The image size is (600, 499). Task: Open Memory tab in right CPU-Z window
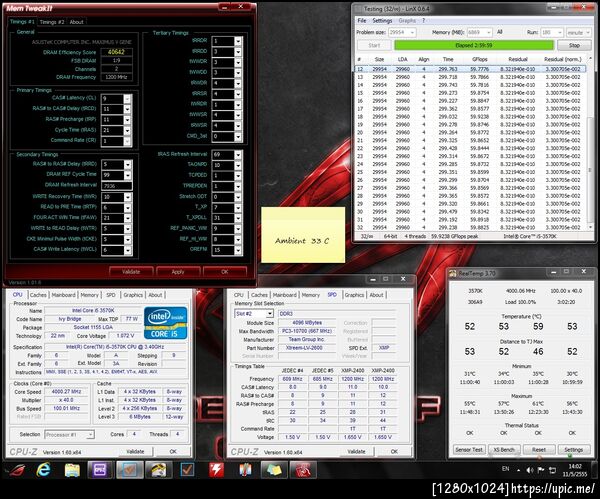pyautogui.click(x=311, y=295)
